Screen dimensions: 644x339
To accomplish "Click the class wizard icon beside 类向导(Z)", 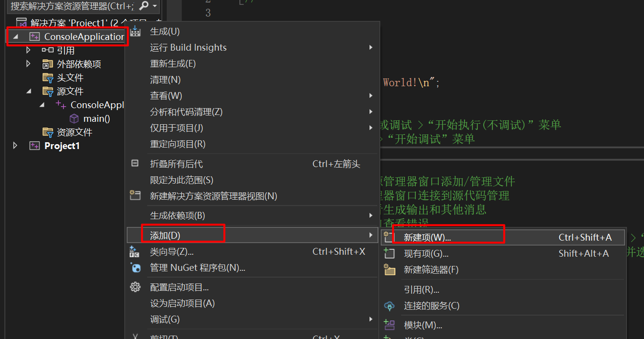I will 135,251.
